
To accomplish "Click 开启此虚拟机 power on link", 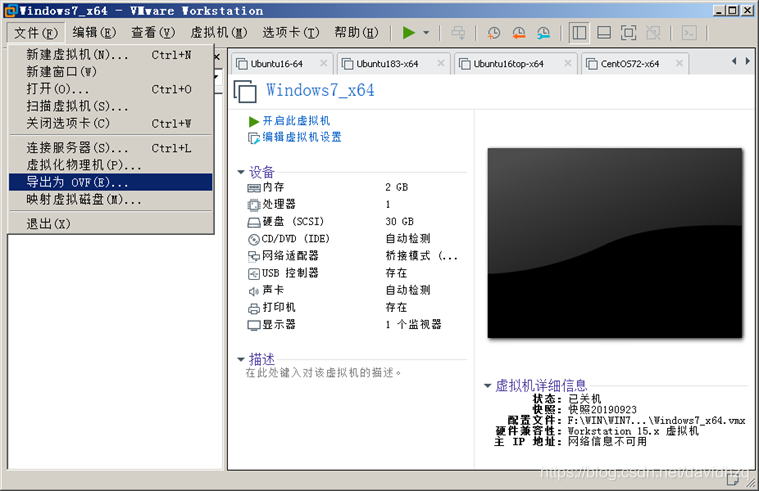I will (x=296, y=120).
